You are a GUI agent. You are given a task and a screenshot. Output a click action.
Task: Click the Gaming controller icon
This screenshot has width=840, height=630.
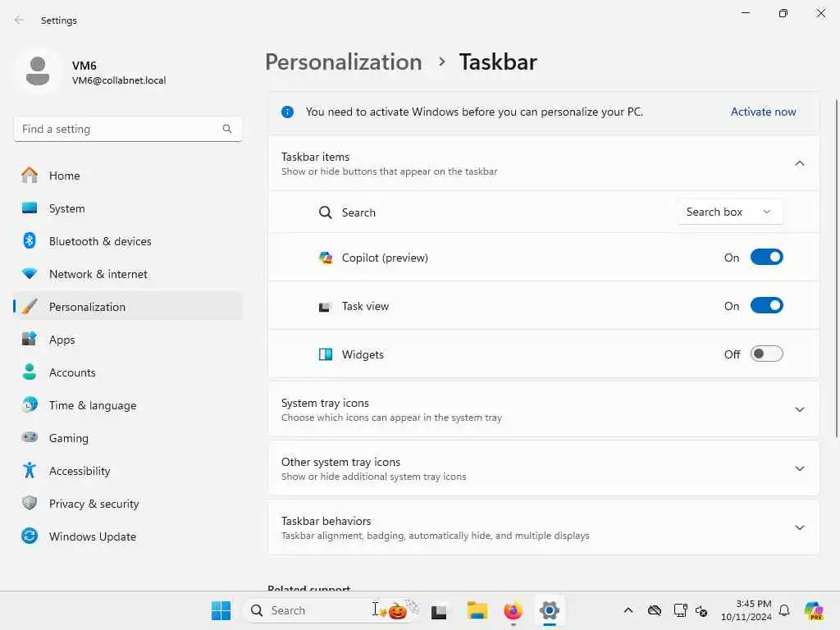point(30,437)
